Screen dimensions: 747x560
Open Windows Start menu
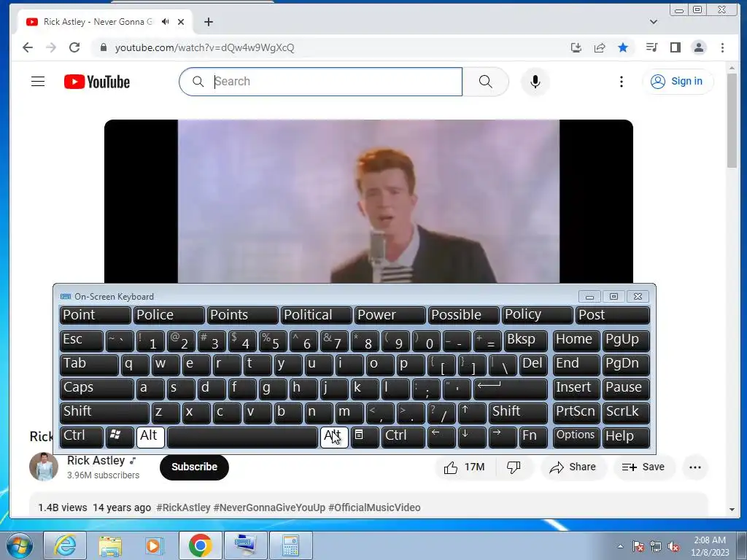pos(20,545)
